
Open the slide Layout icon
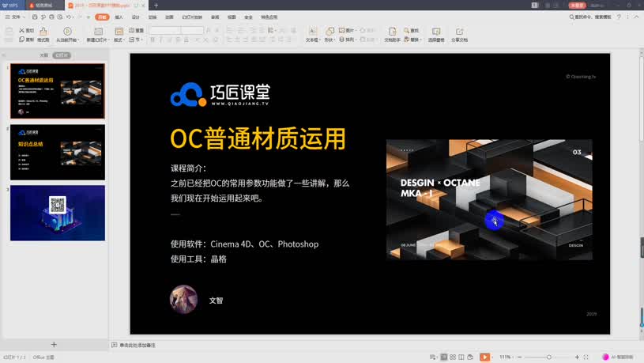coord(119,32)
